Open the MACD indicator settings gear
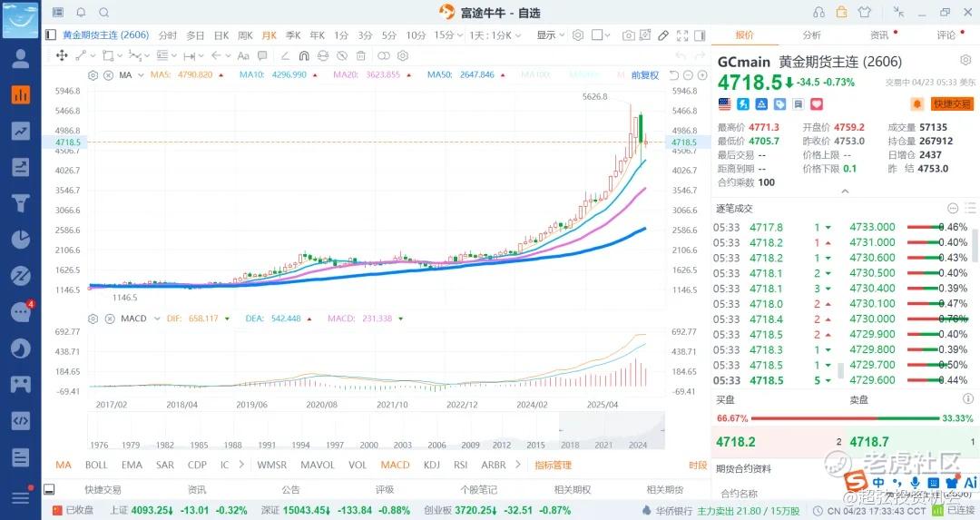The image size is (980, 520). 93,319
